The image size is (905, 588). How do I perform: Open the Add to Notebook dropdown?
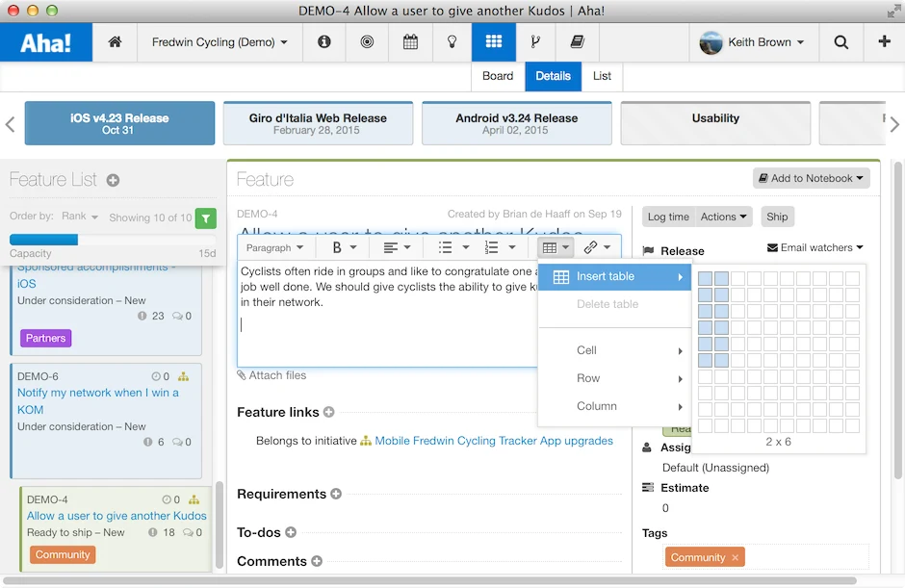(x=811, y=178)
